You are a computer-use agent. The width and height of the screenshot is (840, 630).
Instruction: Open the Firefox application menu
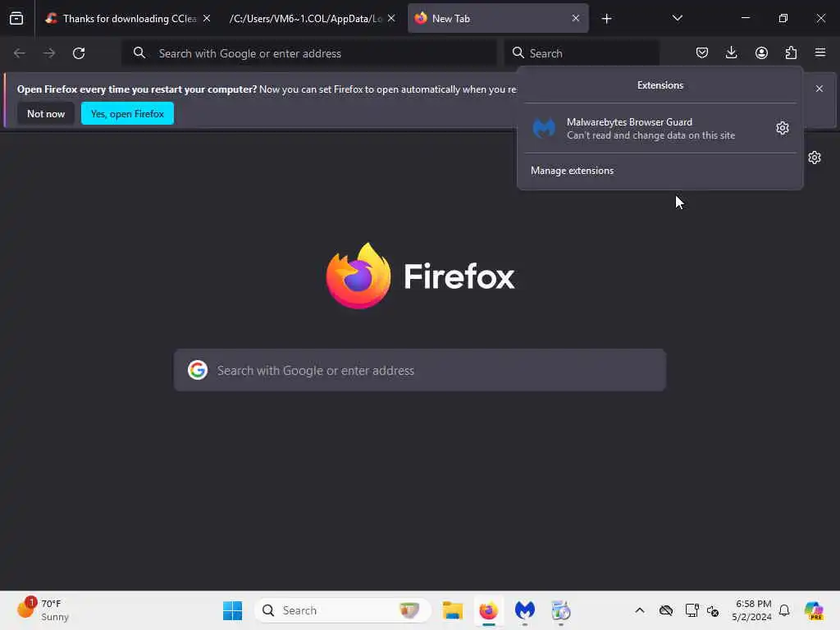(820, 52)
